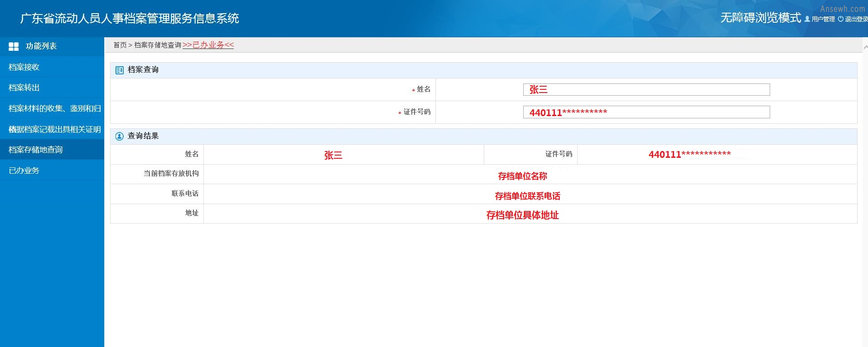Open 档案转出 in the sidebar
This screenshot has width=868, height=347.
52,88
